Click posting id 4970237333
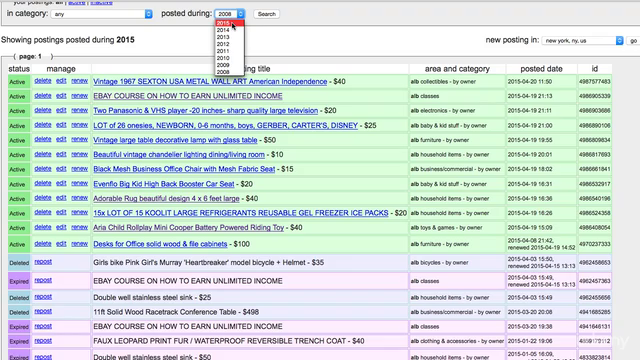 pyautogui.click(x=595, y=244)
